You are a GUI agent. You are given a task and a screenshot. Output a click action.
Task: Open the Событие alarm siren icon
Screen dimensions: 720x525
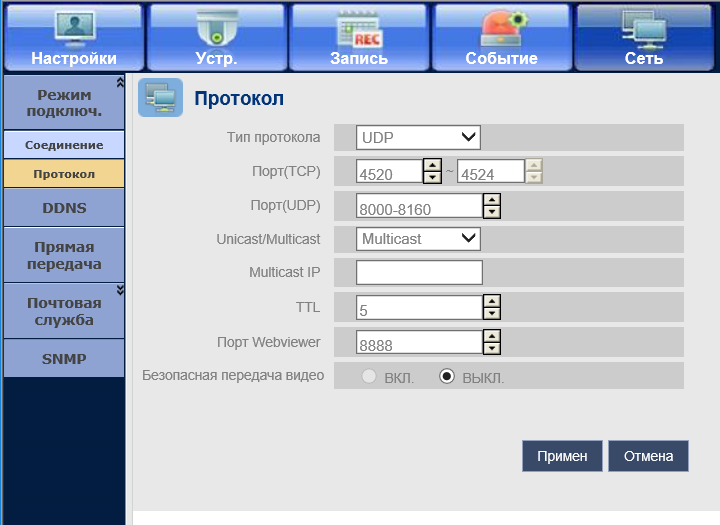[501, 26]
